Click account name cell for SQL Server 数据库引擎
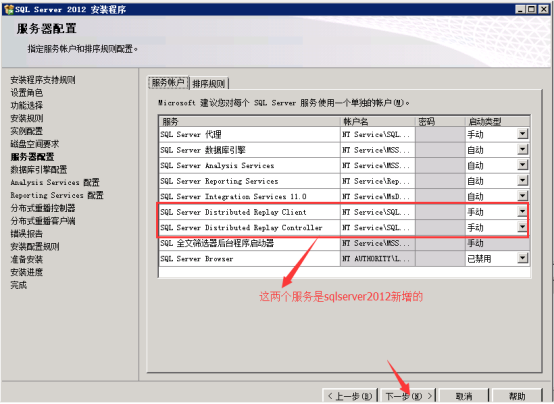 (x=378, y=150)
